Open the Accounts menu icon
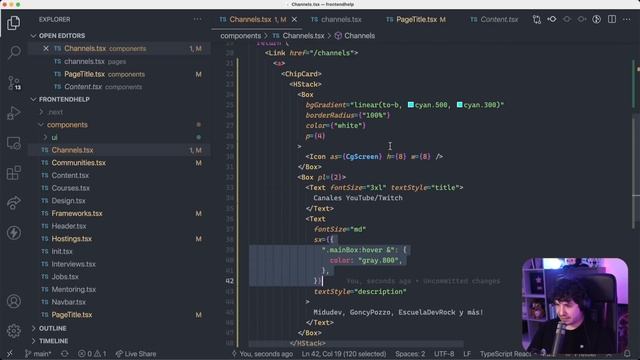 (x=13, y=301)
